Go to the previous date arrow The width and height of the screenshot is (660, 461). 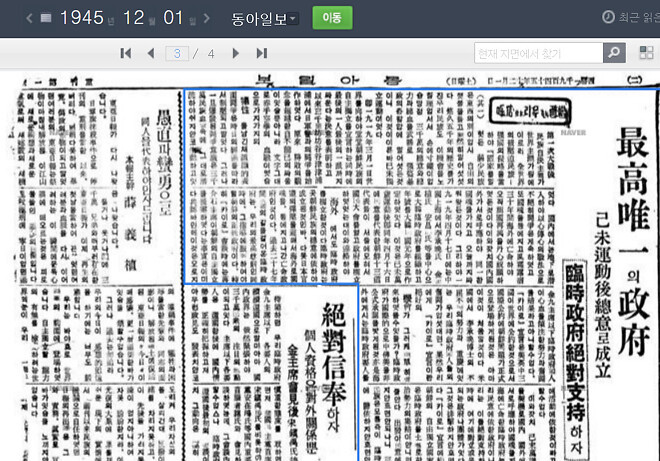29,18
